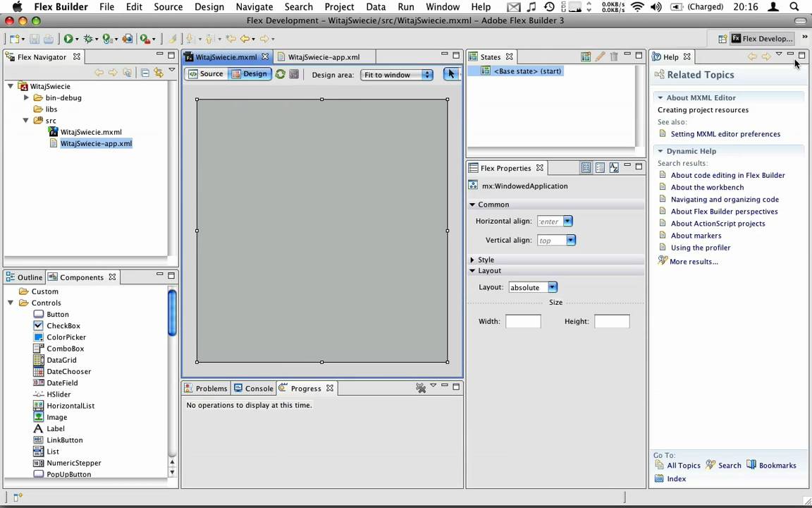Click the Height input field
The width and height of the screenshot is (812, 508).
point(612,322)
